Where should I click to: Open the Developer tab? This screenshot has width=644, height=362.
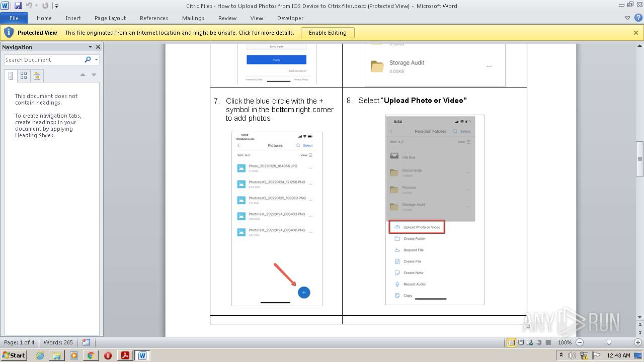point(290,18)
